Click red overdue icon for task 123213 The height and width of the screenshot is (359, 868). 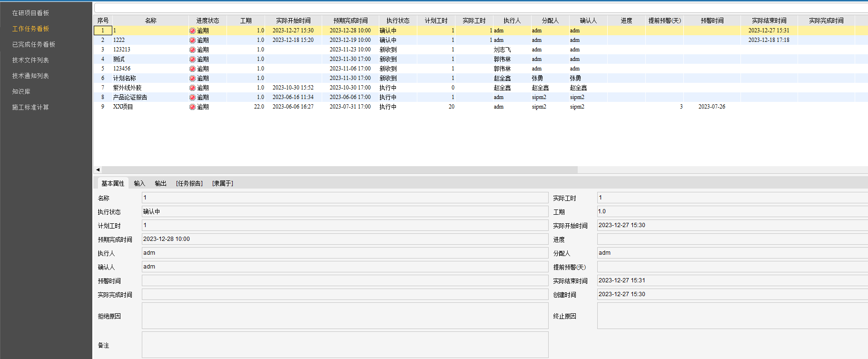(x=192, y=50)
